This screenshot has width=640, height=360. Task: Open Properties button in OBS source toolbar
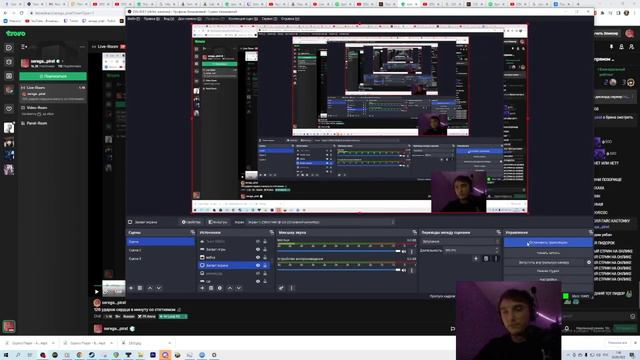click(191, 222)
